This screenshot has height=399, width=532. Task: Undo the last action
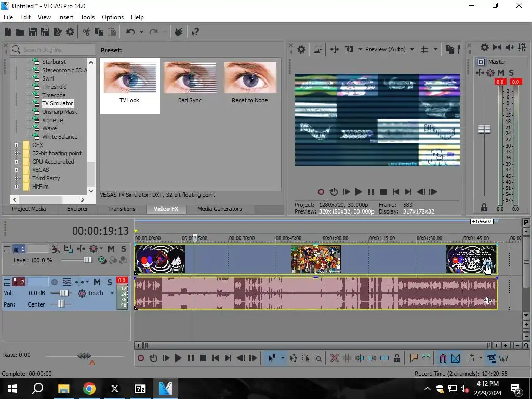click(130, 32)
